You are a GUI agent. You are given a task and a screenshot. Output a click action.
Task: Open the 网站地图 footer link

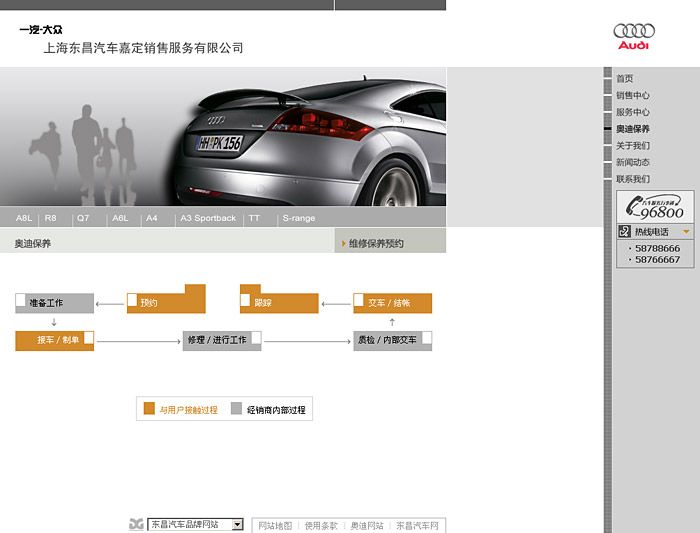click(275, 526)
